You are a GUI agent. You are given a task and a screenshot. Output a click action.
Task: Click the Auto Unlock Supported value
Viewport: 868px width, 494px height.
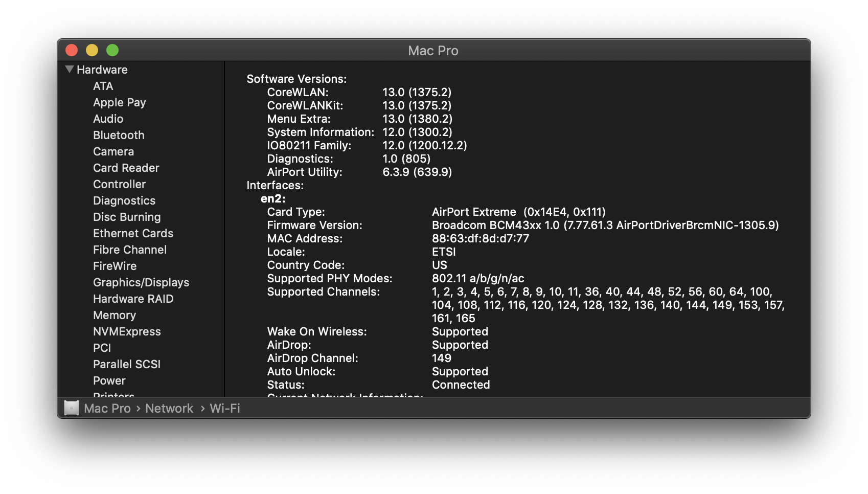tap(460, 371)
